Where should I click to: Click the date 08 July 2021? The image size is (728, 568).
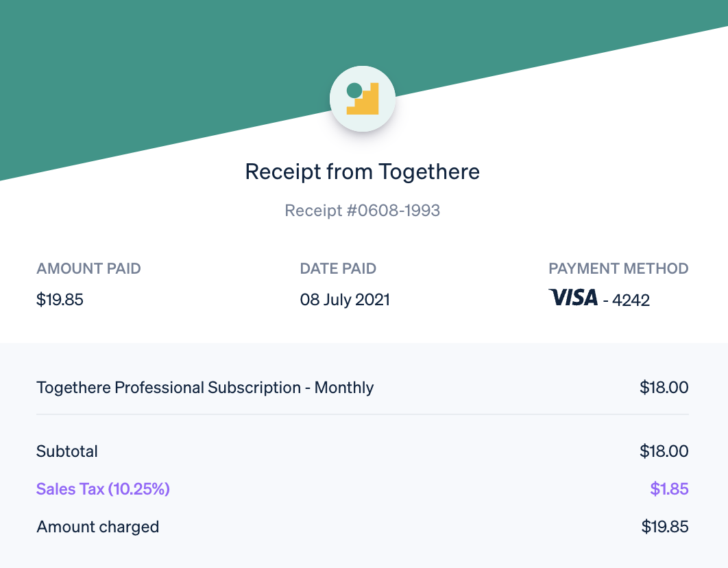point(345,300)
